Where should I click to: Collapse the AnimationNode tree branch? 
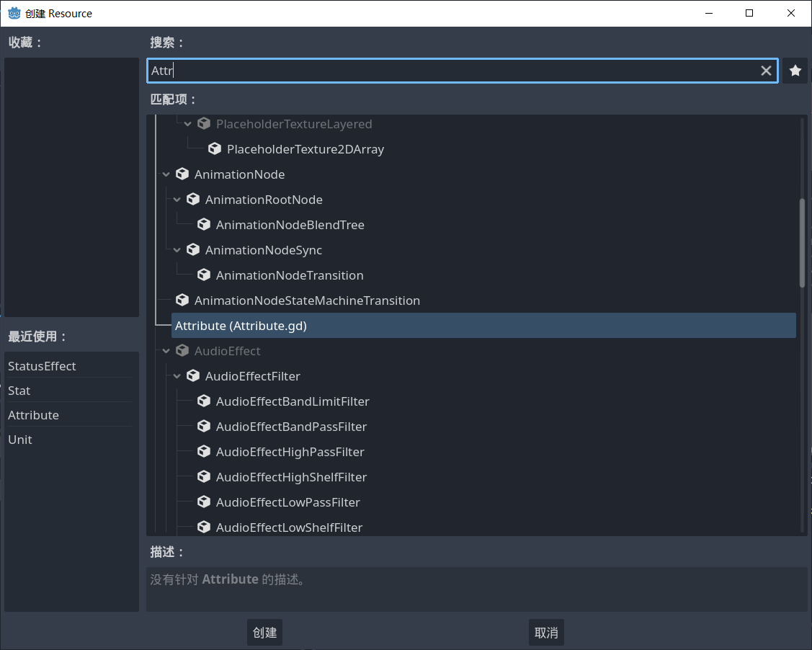tap(166, 174)
